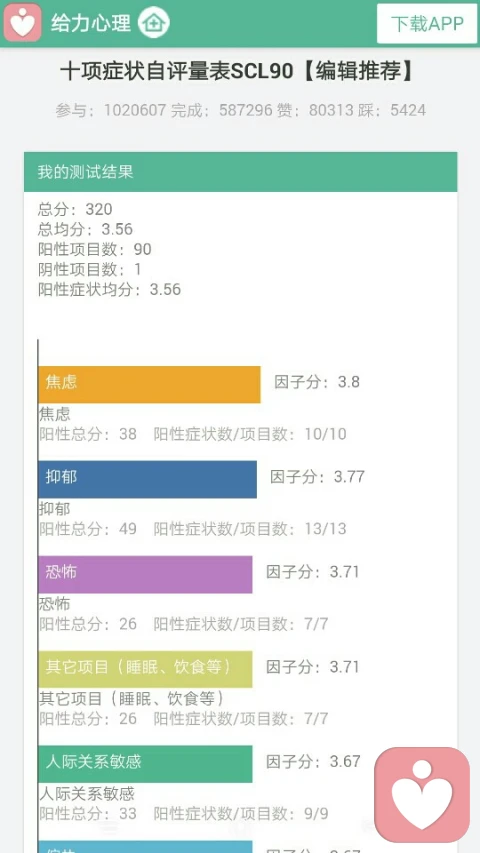Click 因子分：3.77 next to 抑郁
The image size is (480, 853).
coord(317,477)
